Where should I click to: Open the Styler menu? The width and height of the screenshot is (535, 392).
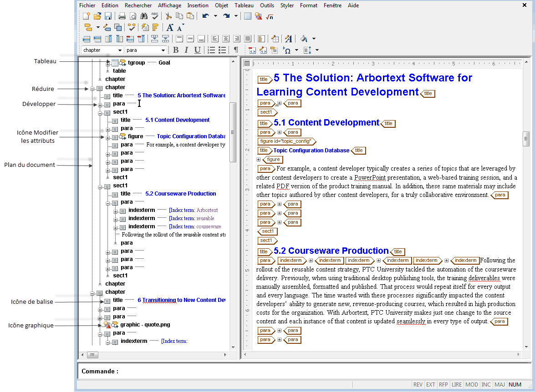coord(287,5)
